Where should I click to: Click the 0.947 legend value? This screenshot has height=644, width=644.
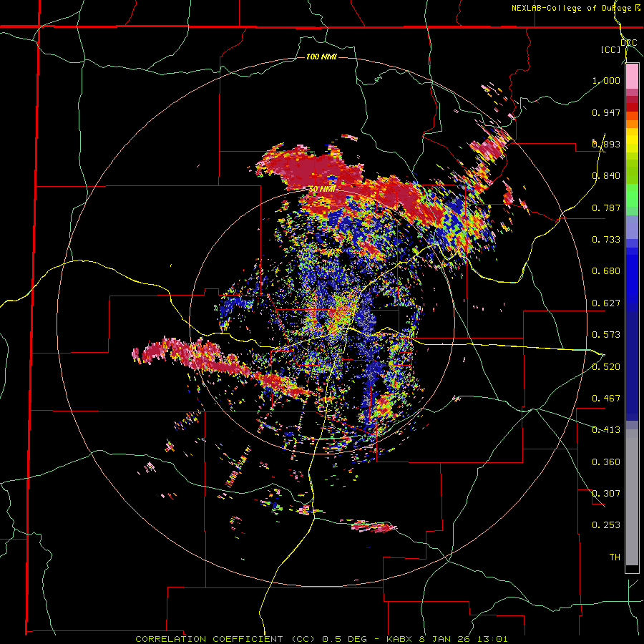pyautogui.click(x=606, y=112)
